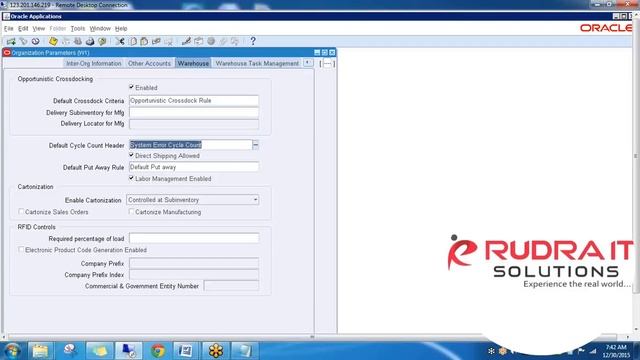The width and height of the screenshot is (640, 360).
Task: Open File Explorer from the taskbar
Action: [x=40, y=351]
